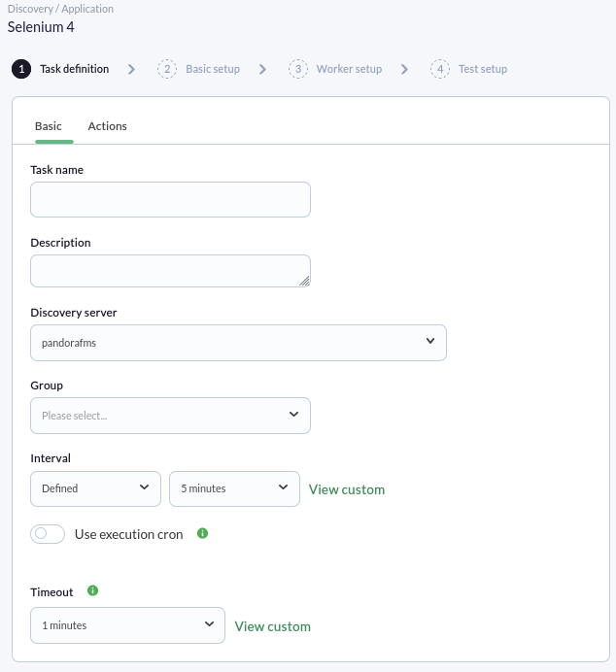Click the step 3 Worker setup circle
The image size is (616, 672).
(298, 69)
